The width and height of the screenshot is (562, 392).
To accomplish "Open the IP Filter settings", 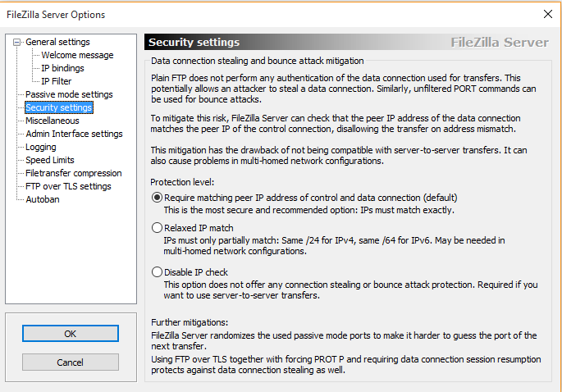I will pos(57,81).
